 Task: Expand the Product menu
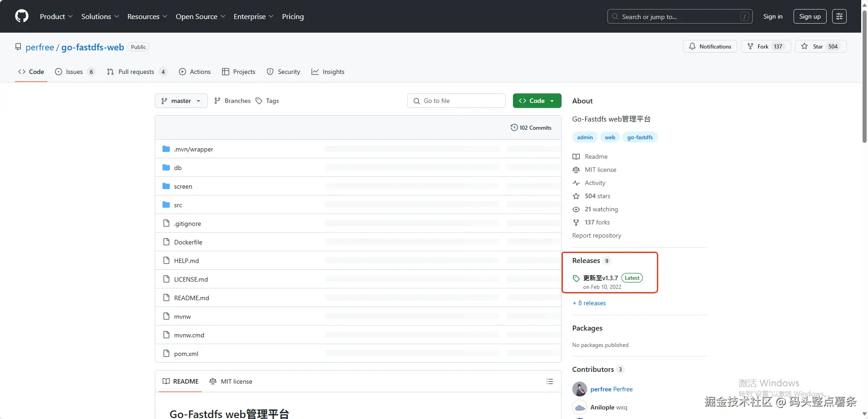pyautogui.click(x=56, y=16)
